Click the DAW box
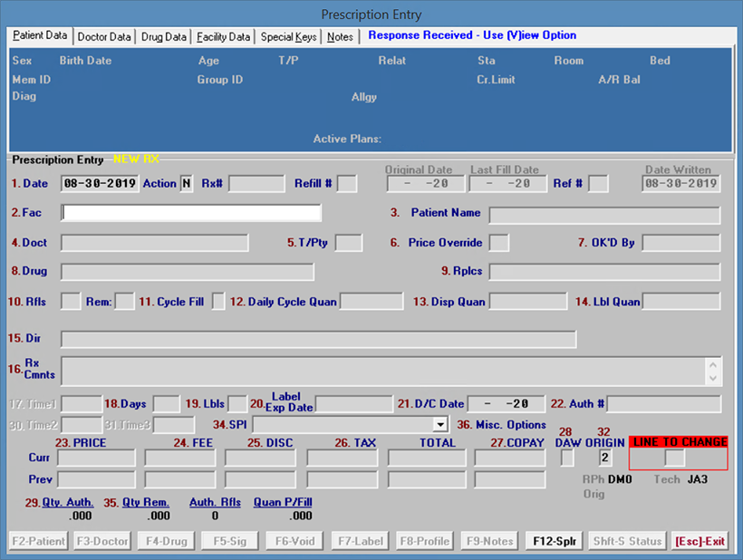Image resolution: width=743 pixels, height=560 pixels. (x=567, y=458)
